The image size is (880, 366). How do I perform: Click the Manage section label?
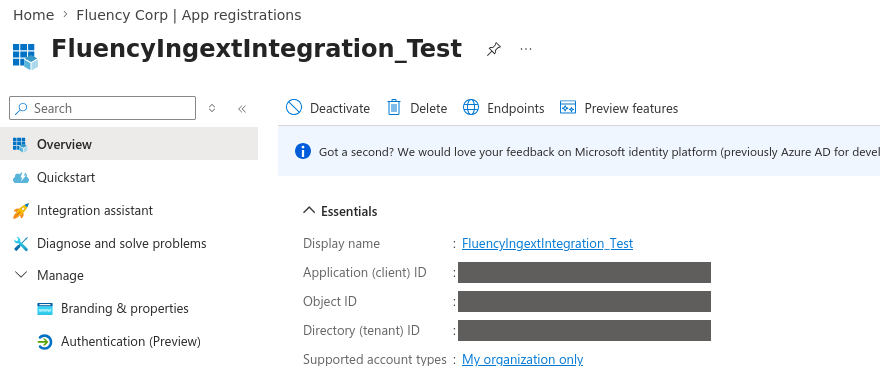(x=60, y=276)
